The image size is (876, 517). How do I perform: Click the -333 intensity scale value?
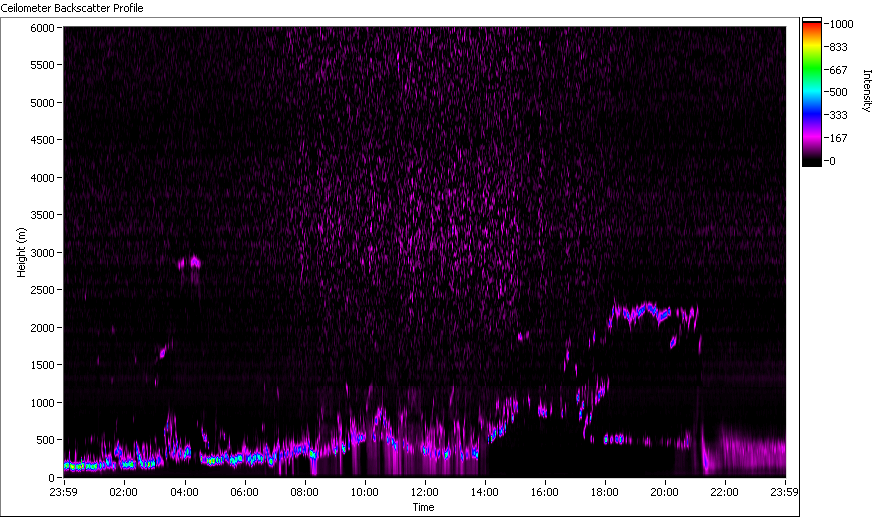837,115
